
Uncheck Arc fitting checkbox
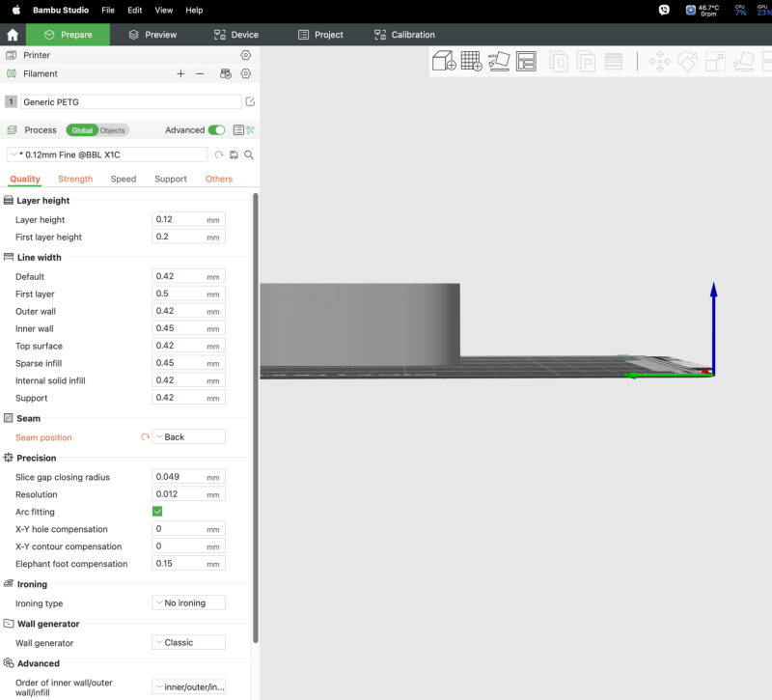(157, 512)
